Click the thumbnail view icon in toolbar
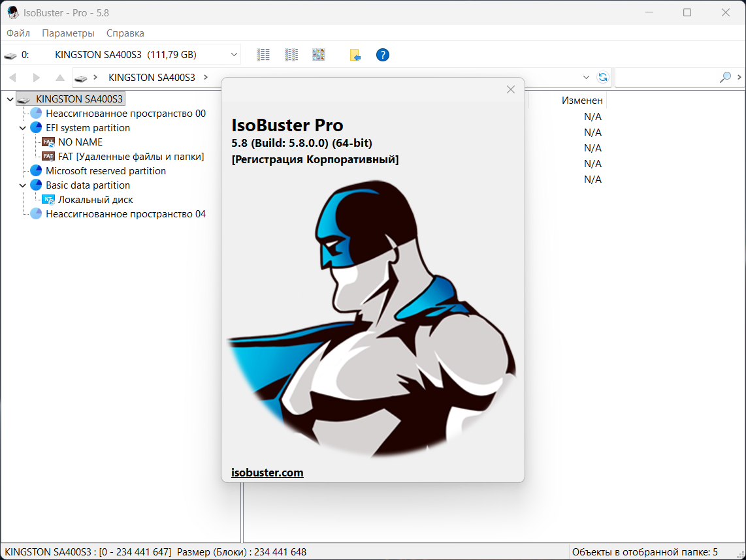Screen dimensions: 746x560 (x=319, y=55)
